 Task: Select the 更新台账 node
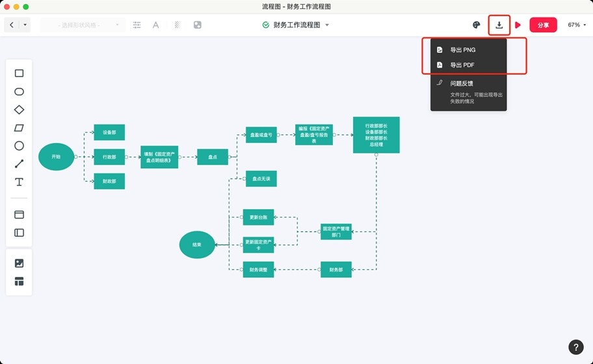click(258, 217)
